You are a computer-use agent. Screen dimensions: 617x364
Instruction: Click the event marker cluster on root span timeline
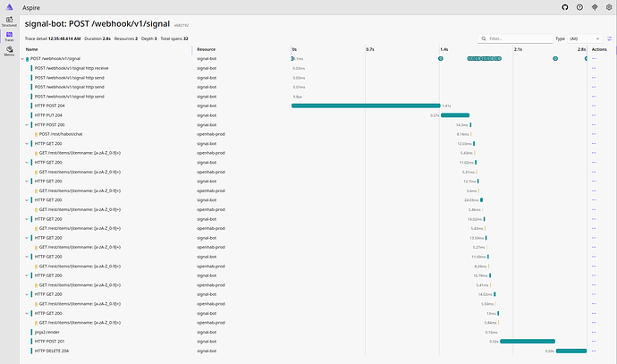coord(485,59)
